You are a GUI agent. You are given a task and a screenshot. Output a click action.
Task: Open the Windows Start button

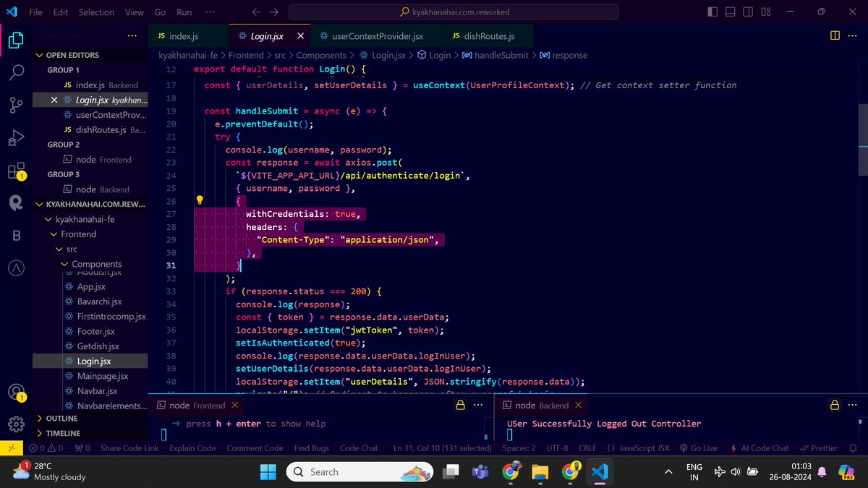(x=268, y=472)
